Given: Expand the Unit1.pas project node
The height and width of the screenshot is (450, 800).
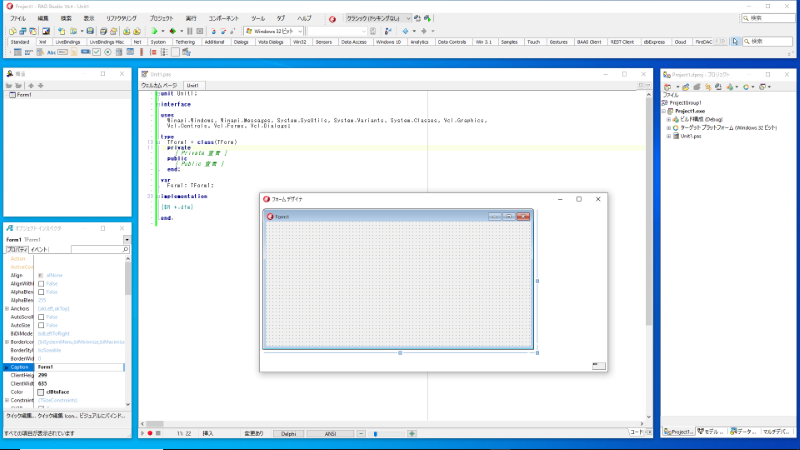Looking at the screenshot, I should (x=669, y=136).
